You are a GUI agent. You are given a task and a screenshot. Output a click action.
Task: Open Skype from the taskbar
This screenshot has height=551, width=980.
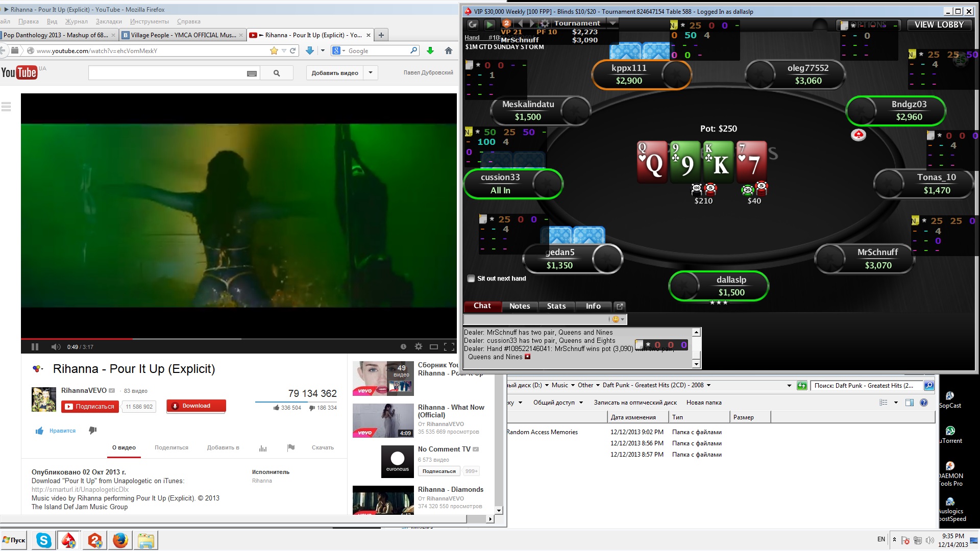tap(44, 540)
